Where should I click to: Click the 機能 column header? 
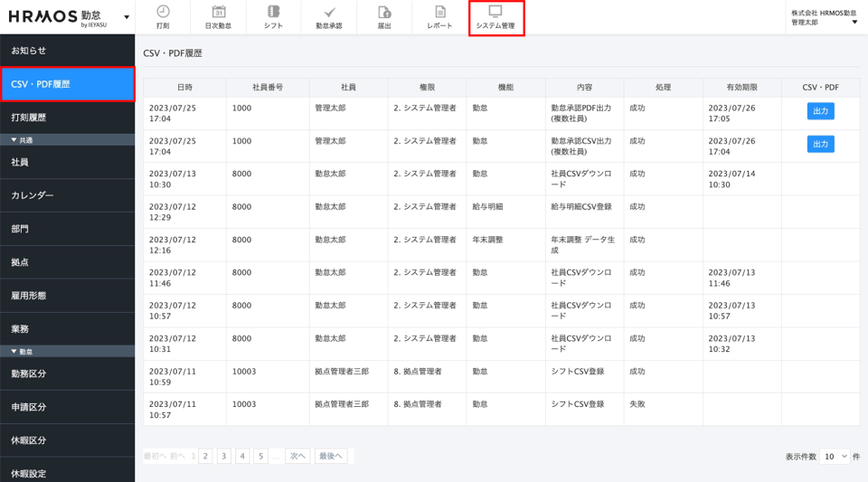click(x=505, y=88)
